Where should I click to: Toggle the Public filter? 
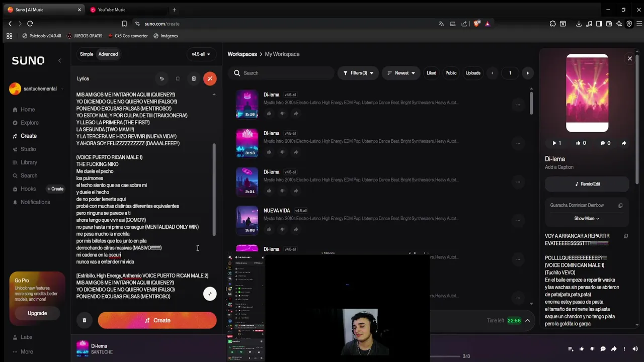[451, 73]
